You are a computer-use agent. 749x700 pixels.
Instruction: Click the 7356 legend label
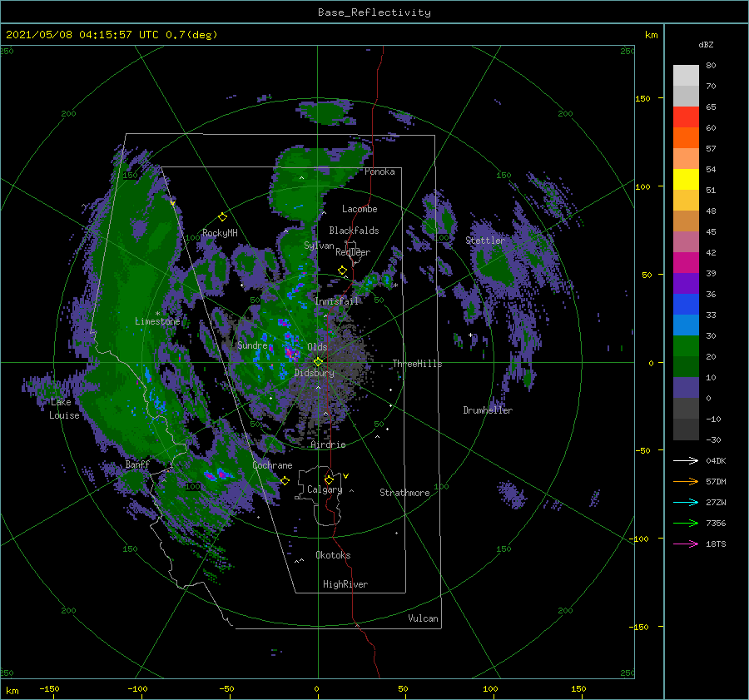[716, 524]
